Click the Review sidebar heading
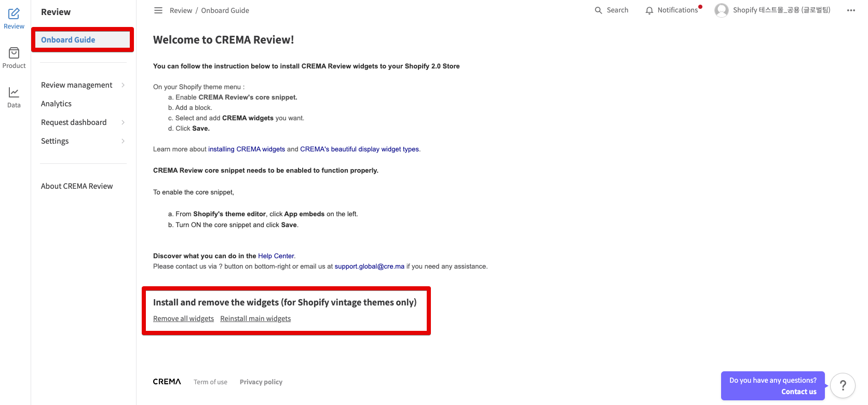This screenshot has height=405, width=868. [56, 12]
